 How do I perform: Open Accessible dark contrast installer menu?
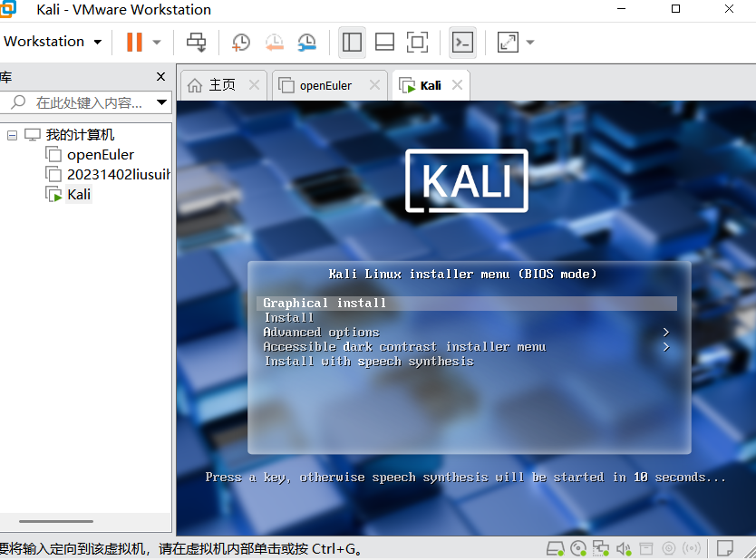467,347
